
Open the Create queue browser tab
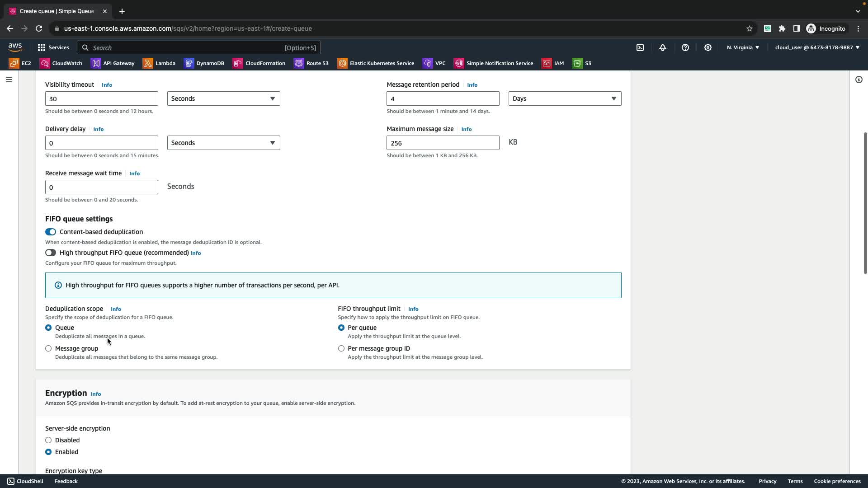click(x=57, y=11)
